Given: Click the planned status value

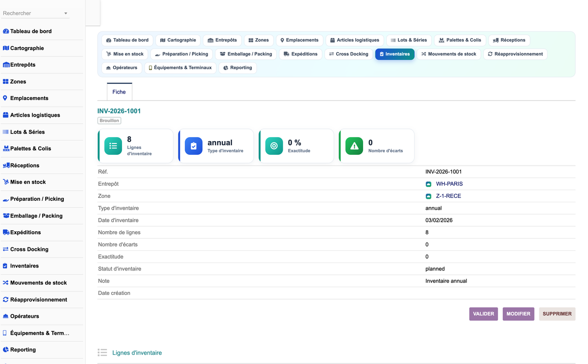Looking at the screenshot, I should click(435, 269).
